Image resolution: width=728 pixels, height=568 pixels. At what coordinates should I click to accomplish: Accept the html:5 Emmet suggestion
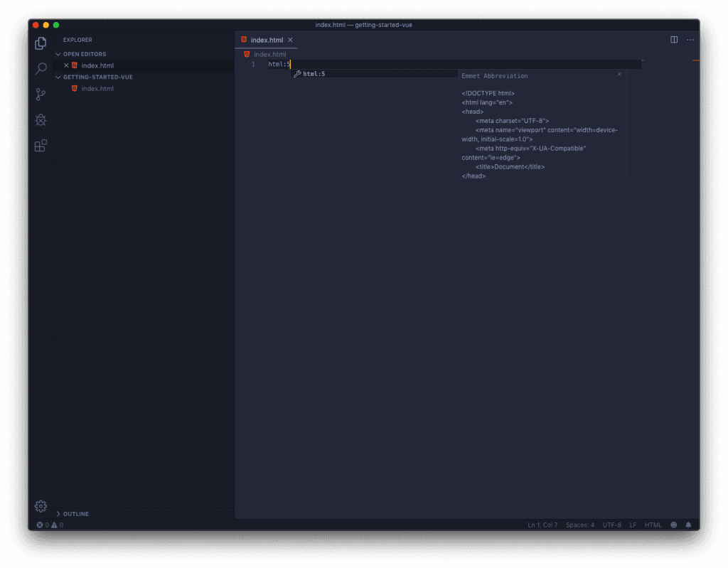(x=374, y=74)
